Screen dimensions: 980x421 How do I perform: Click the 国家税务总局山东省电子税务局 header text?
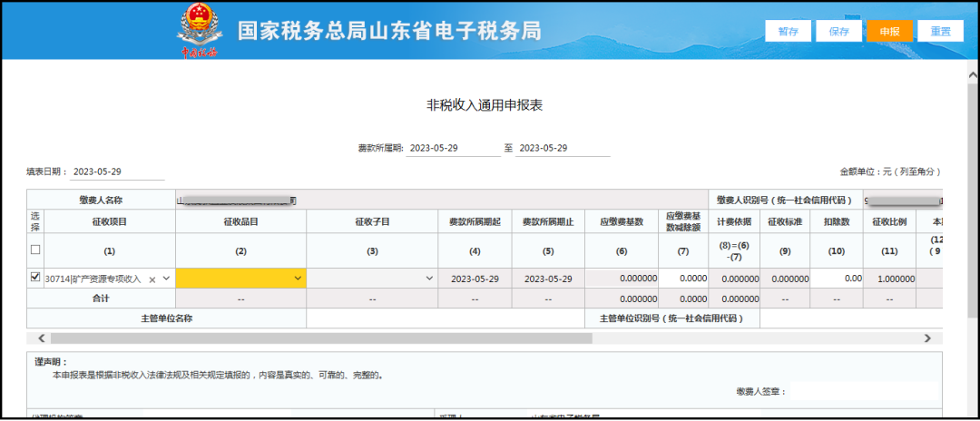[388, 31]
